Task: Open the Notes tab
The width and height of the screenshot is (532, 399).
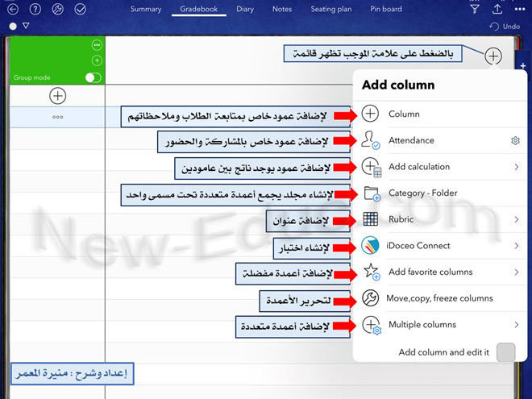Action: point(282,9)
